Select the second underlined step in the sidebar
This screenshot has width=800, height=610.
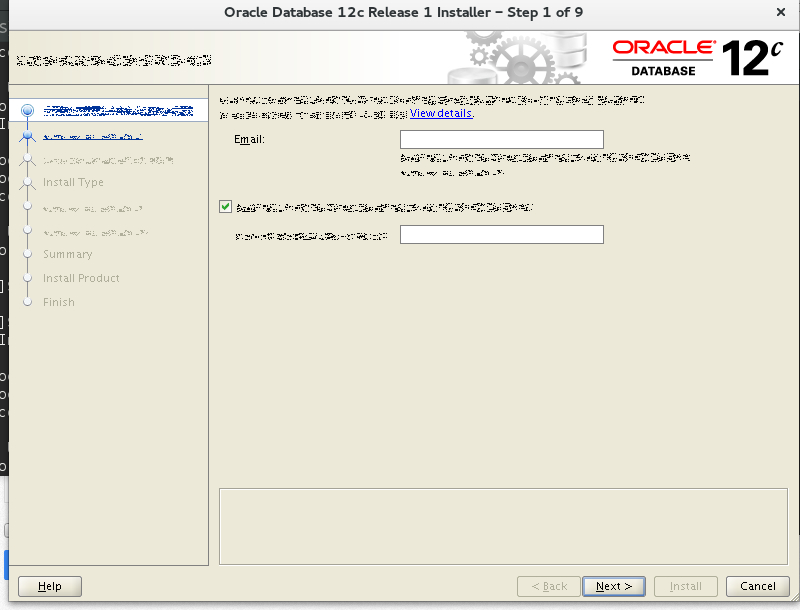coord(93,137)
